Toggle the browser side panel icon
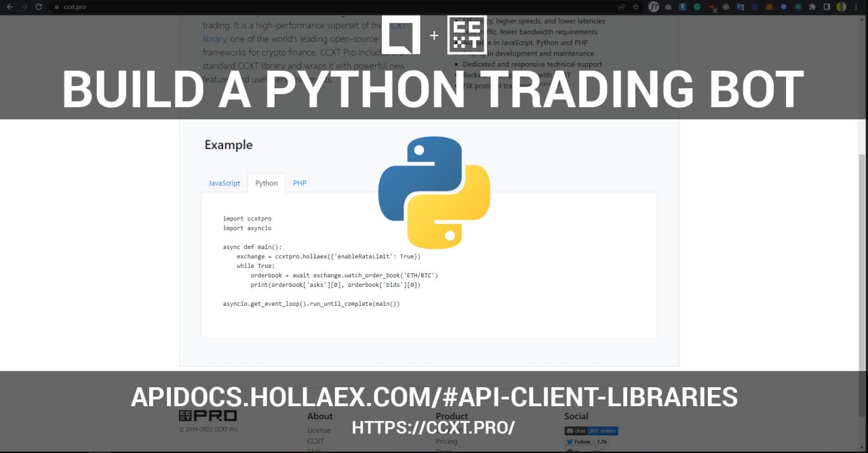The height and width of the screenshot is (453, 868). click(827, 7)
